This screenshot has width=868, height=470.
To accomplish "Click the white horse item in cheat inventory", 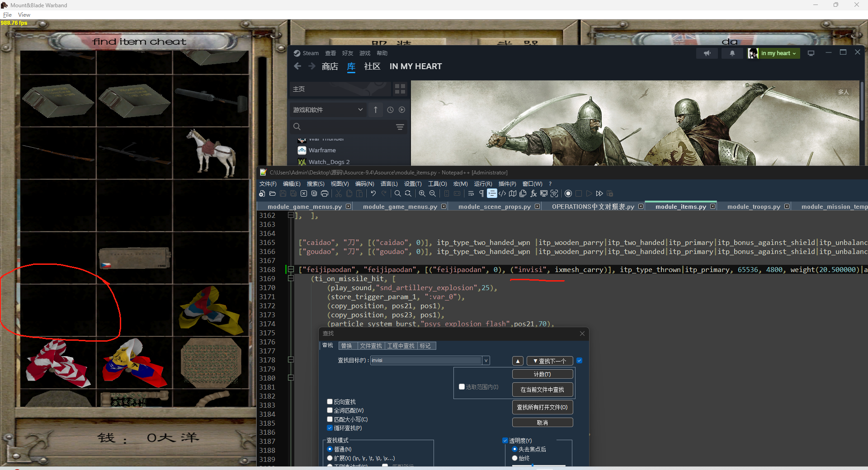I will click(211, 153).
